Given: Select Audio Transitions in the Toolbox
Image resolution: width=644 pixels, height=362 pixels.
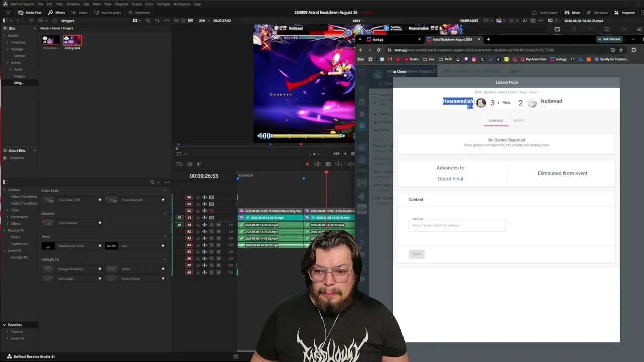Looking at the screenshot, I should 24,203.
